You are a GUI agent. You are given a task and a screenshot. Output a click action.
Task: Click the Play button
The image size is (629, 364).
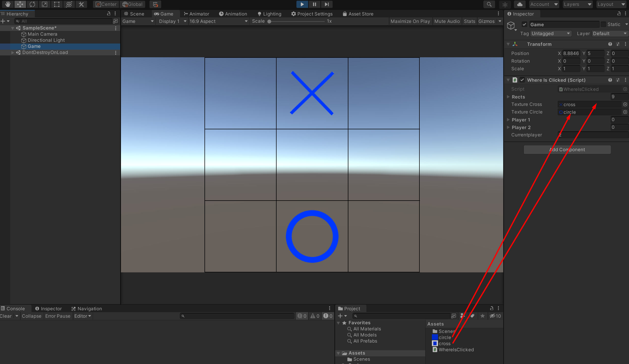coord(302,4)
